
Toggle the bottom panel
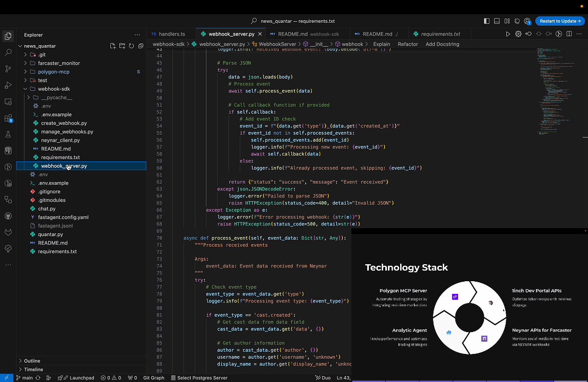coord(497,21)
